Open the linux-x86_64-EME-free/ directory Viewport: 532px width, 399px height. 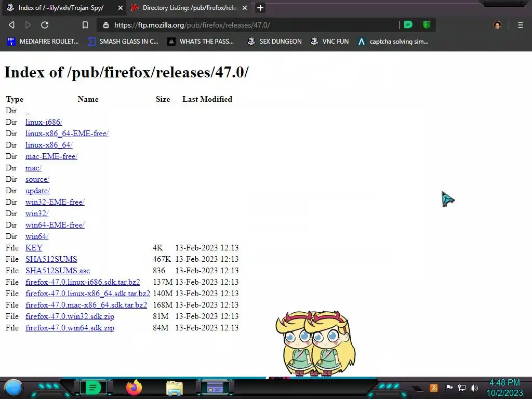(x=67, y=134)
